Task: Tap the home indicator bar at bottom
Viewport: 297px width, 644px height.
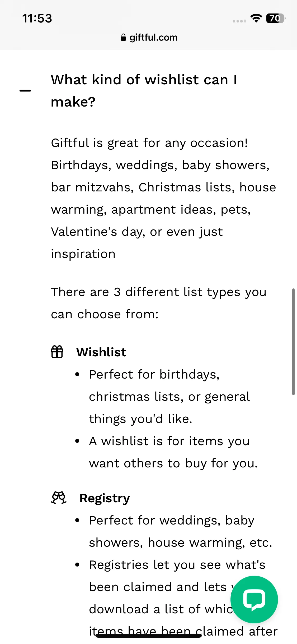Action: tap(149, 636)
